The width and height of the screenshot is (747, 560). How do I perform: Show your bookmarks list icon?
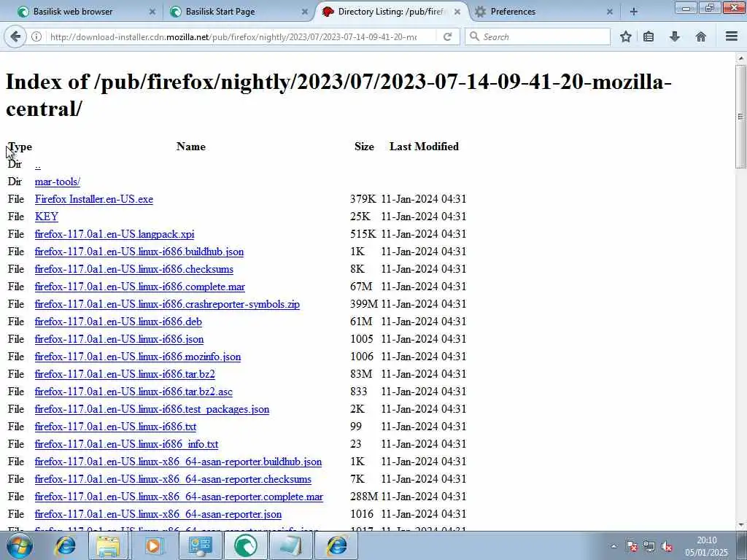click(649, 36)
